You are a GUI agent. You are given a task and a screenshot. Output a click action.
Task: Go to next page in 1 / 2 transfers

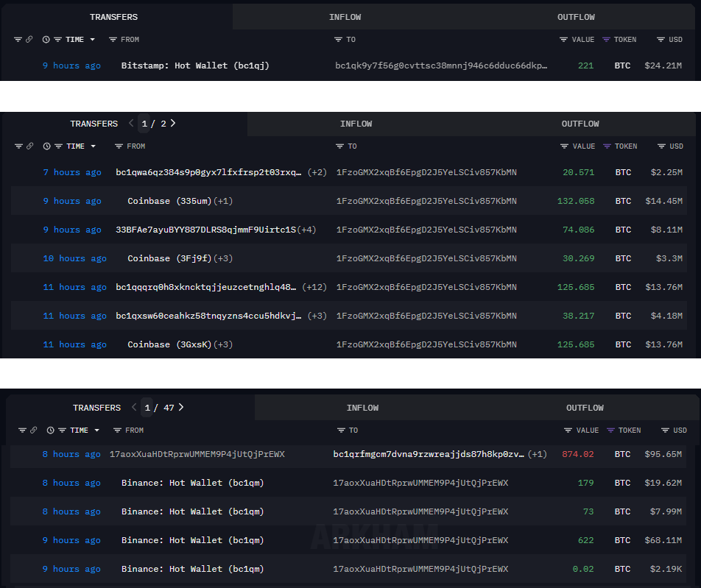coord(173,124)
